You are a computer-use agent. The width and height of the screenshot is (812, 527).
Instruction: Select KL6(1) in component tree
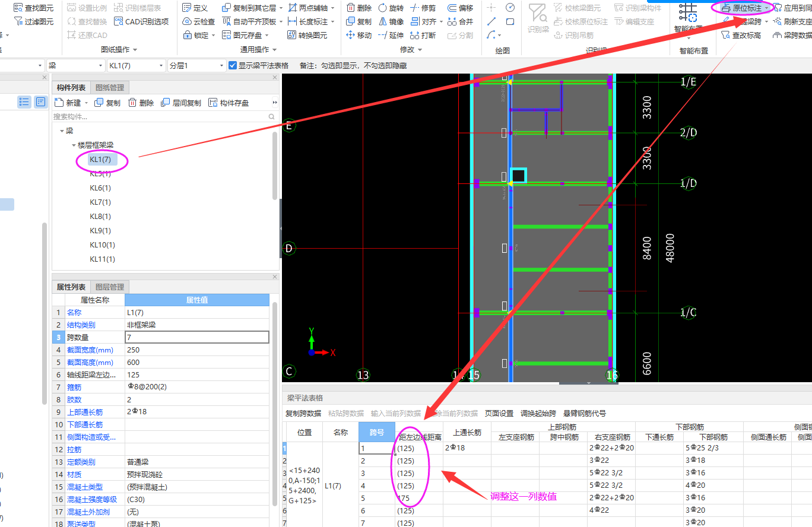click(100, 188)
